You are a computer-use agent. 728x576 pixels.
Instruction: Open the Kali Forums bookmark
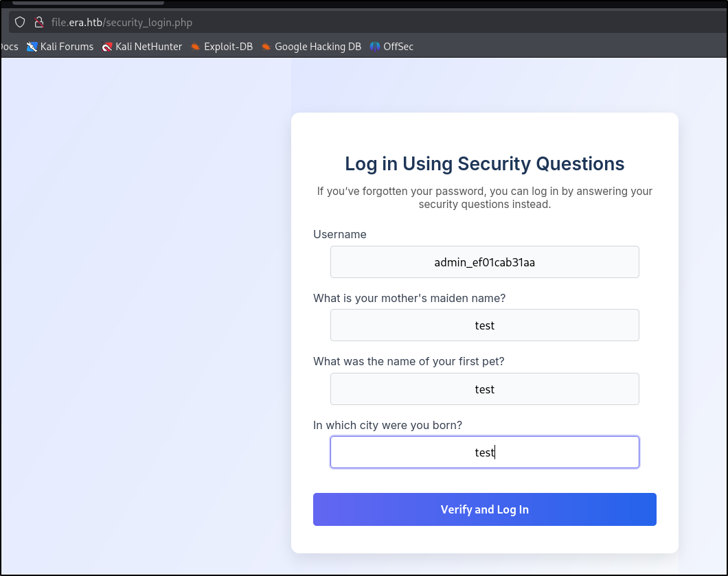(x=60, y=47)
